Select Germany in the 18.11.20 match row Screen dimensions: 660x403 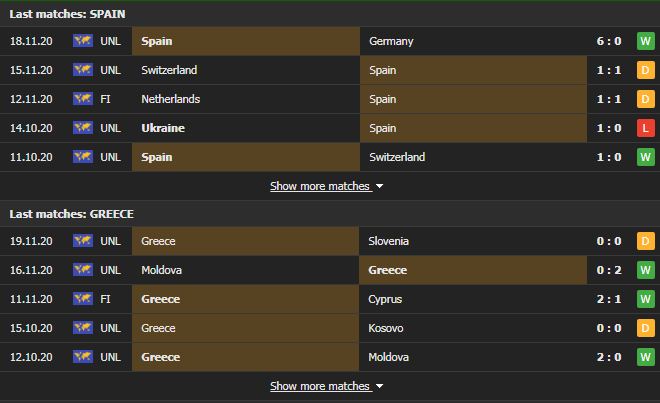pyautogui.click(x=391, y=41)
